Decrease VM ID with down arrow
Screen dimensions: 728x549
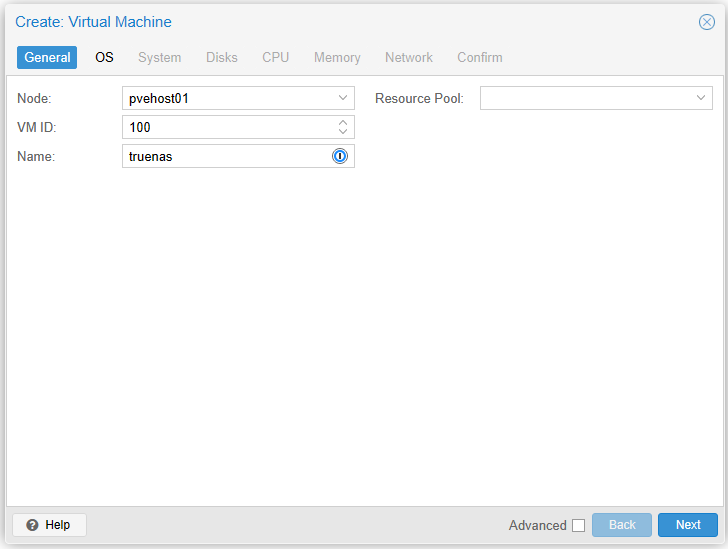343,132
